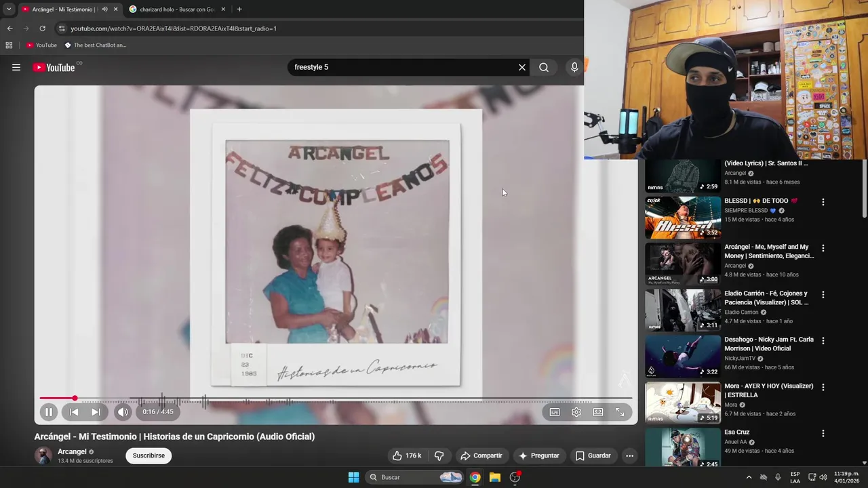
Task: Open The best ChatBot bookmark
Action: pos(96,45)
